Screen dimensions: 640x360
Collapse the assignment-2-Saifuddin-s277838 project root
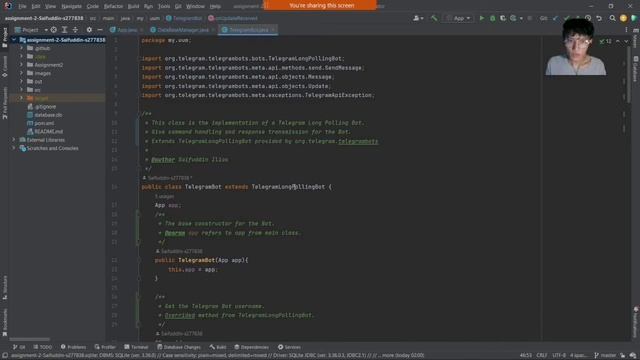point(14,40)
